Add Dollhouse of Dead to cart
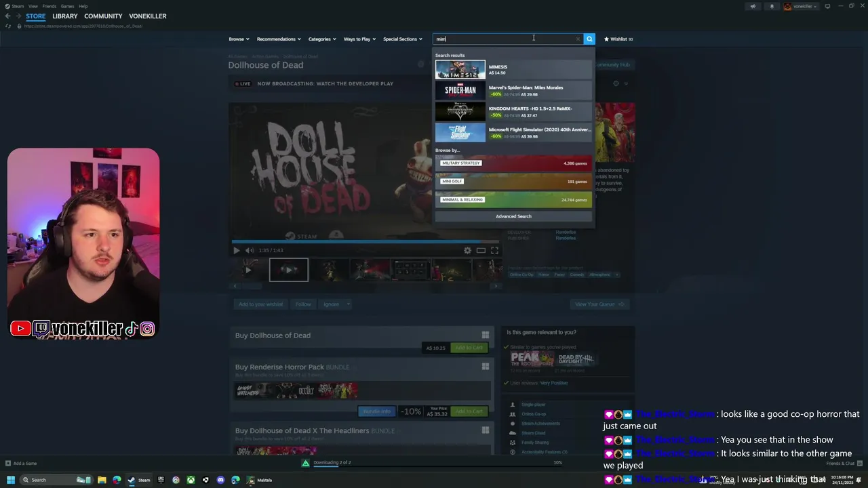The image size is (868, 488). click(469, 348)
